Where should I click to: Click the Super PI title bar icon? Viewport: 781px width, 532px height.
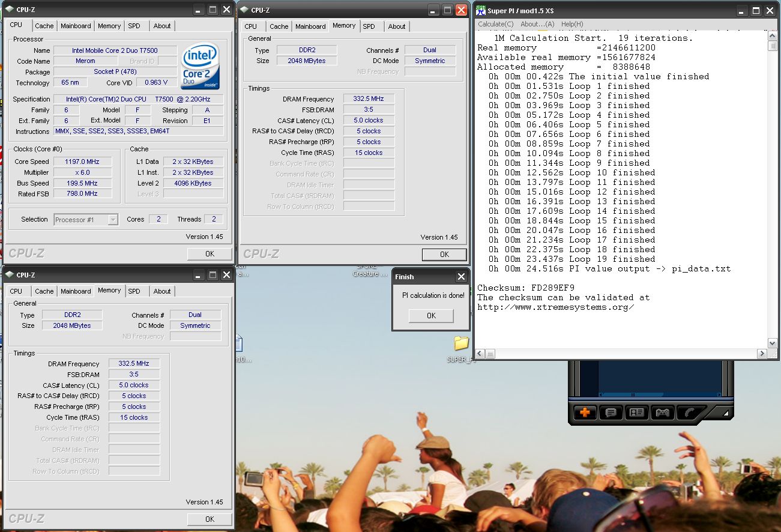click(x=481, y=10)
